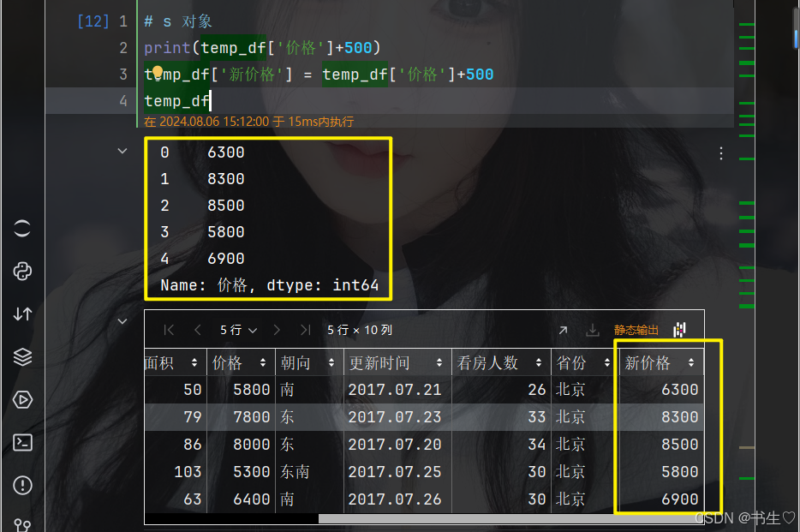This screenshot has width=800, height=532.
Task: Select cell 2017.07.23
Action: click(397, 417)
